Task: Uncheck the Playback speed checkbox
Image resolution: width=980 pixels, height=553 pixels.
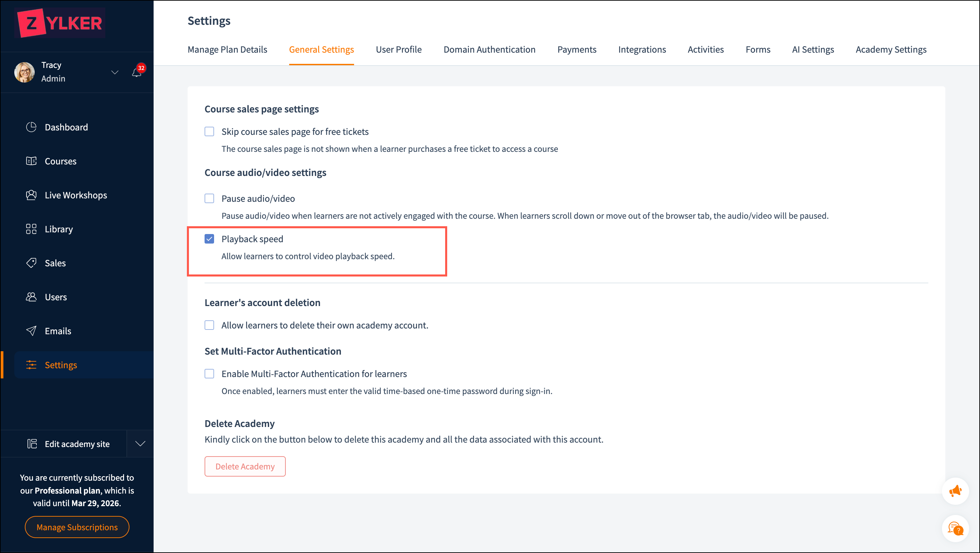Action: pos(209,239)
